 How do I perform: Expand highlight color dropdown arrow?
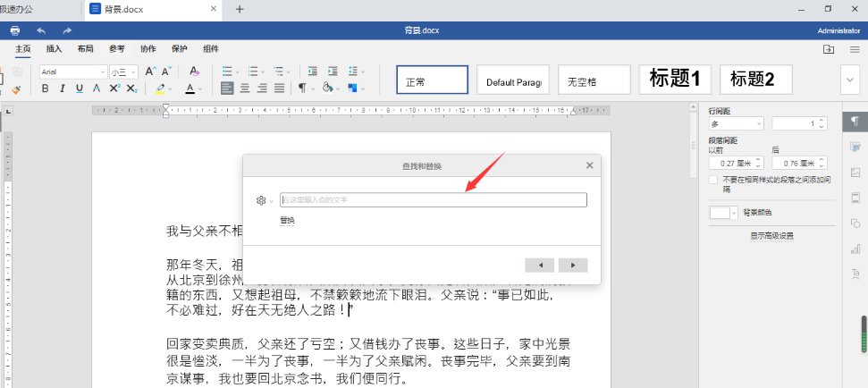[x=171, y=89]
